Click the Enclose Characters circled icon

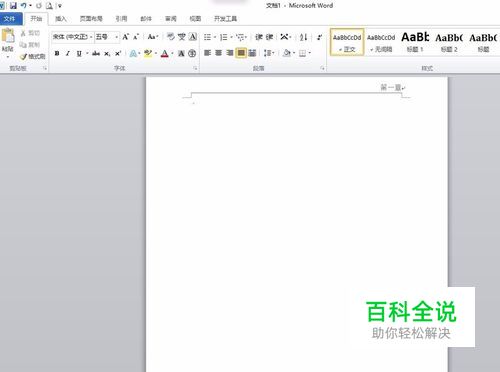coord(192,53)
